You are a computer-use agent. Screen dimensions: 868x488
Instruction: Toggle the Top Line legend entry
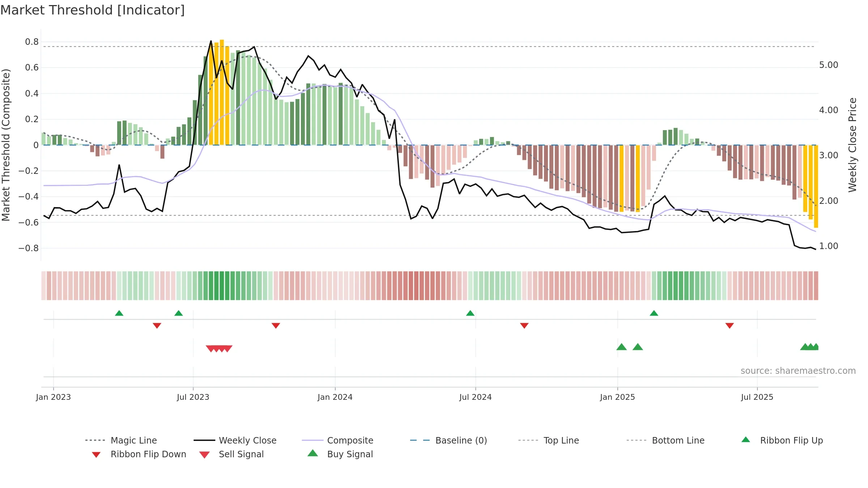548,440
